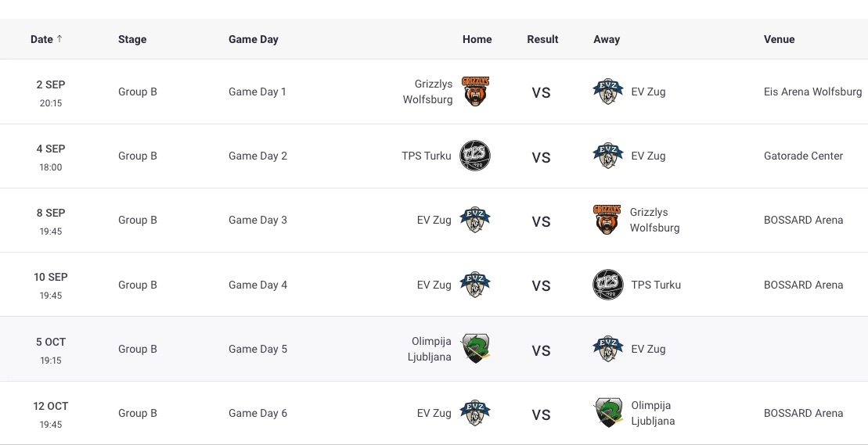The height and width of the screenshot is (445, 868).
Task: Click the Stage column header
Action: coord(132,39)
